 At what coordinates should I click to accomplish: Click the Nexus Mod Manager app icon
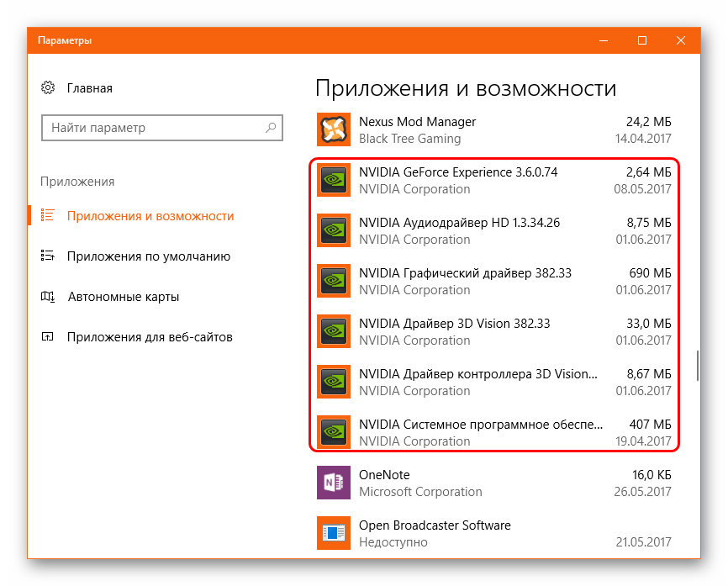click(x=334, y=129)
